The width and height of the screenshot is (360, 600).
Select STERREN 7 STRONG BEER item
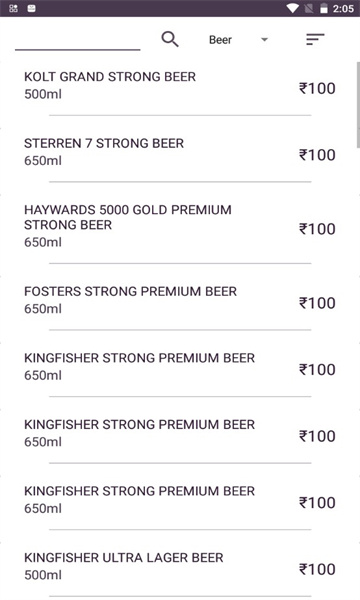pyautogui.click(x=180, y=152)
